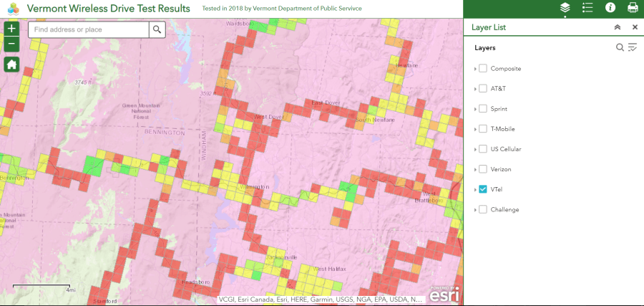Return map to default home extent

[x=11, y=64]
